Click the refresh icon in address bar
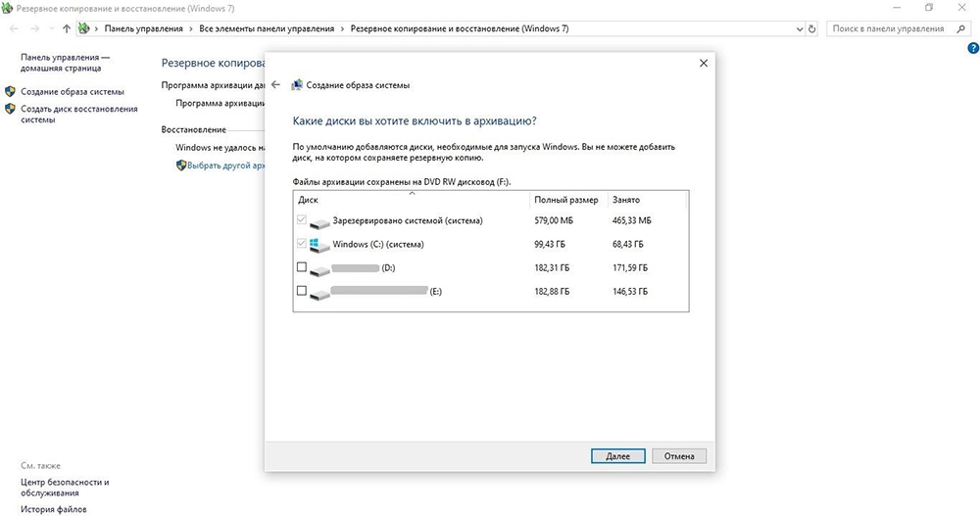 [810, 29]
